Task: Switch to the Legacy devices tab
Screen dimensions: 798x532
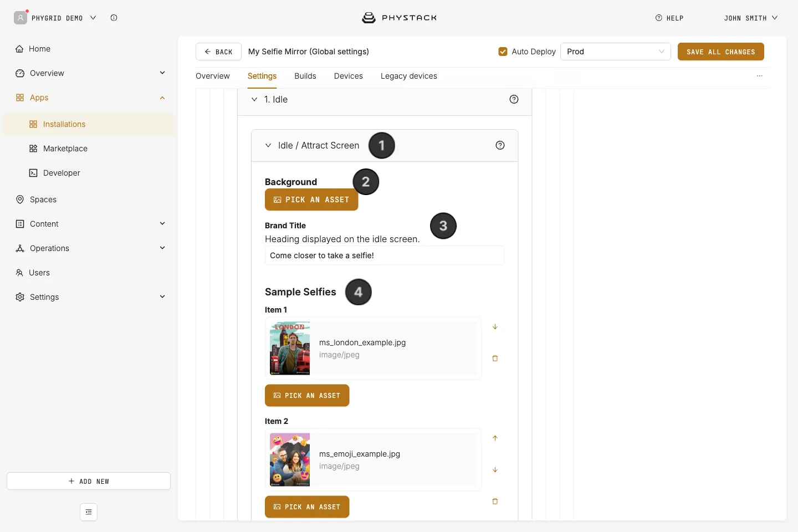Action: (x=409, y=76)
